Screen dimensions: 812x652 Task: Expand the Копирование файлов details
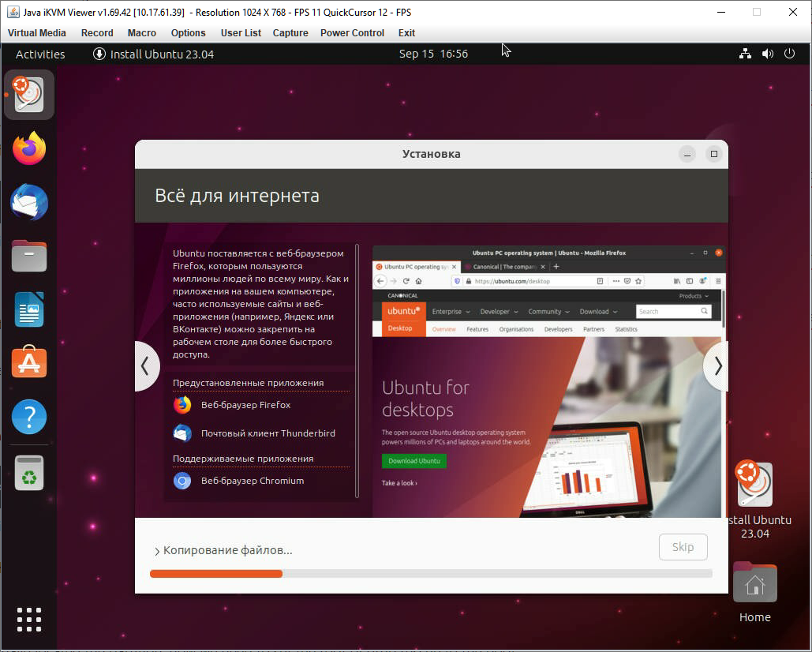click(x=223, y=550)
